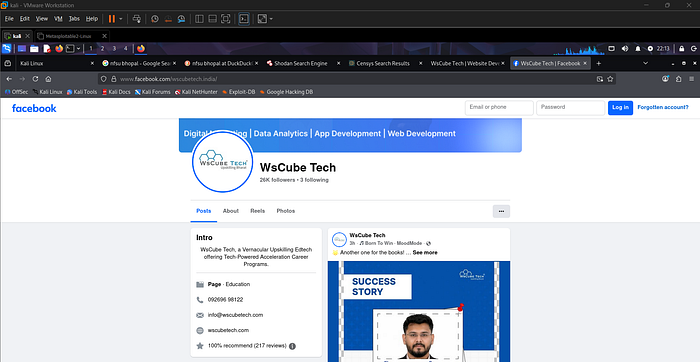Click the Email or phone field
Viewport: 700px width, 362px height.
click(499, 108)
